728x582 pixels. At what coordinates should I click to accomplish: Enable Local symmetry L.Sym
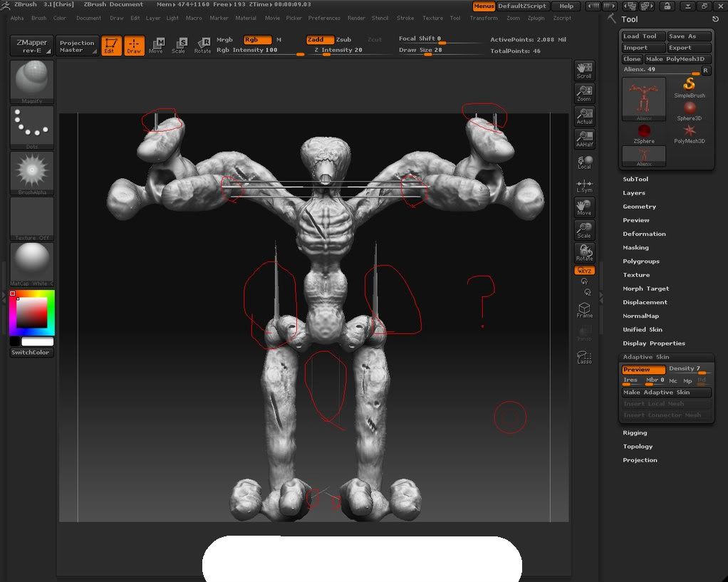click(x=584, y=185)
